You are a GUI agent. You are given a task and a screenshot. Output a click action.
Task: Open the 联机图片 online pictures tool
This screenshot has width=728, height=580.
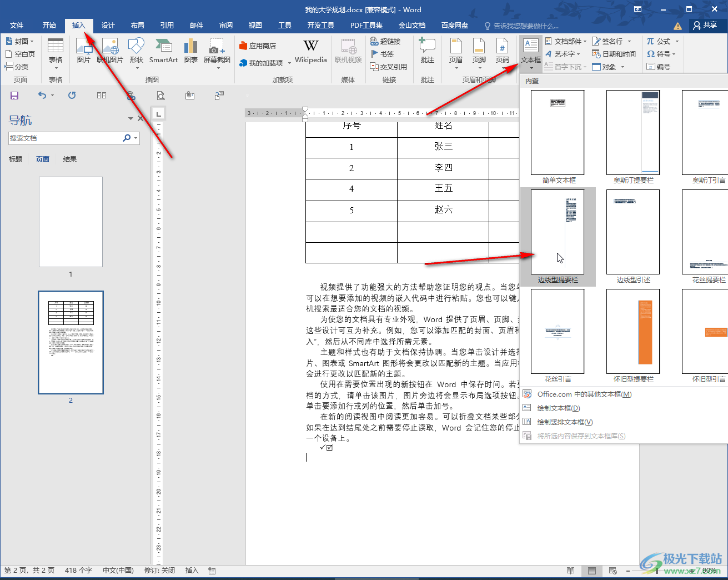click(x=110, y=51)
